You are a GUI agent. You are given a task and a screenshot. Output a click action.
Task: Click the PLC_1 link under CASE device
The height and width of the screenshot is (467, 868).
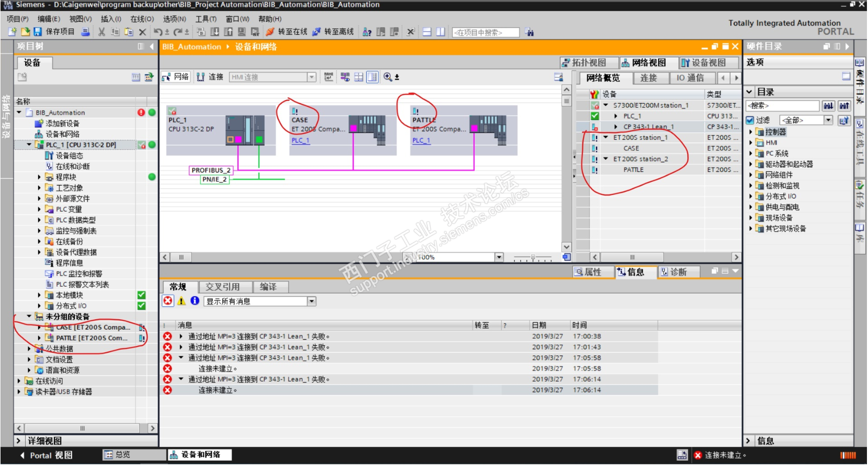301,140
